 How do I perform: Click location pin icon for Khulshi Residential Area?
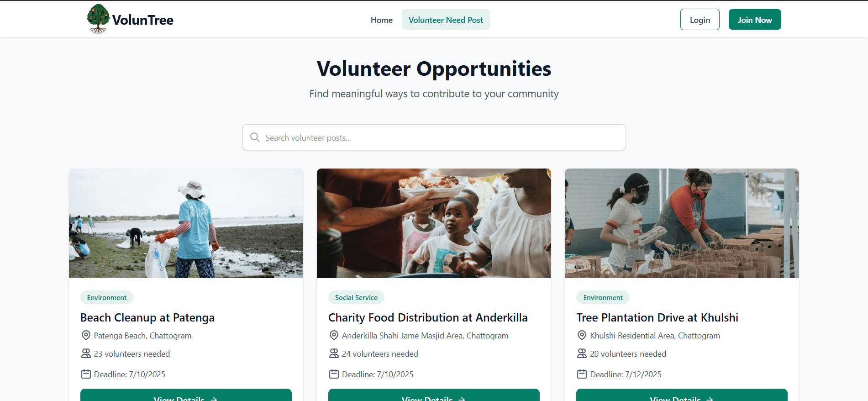(x=582, y=335)
